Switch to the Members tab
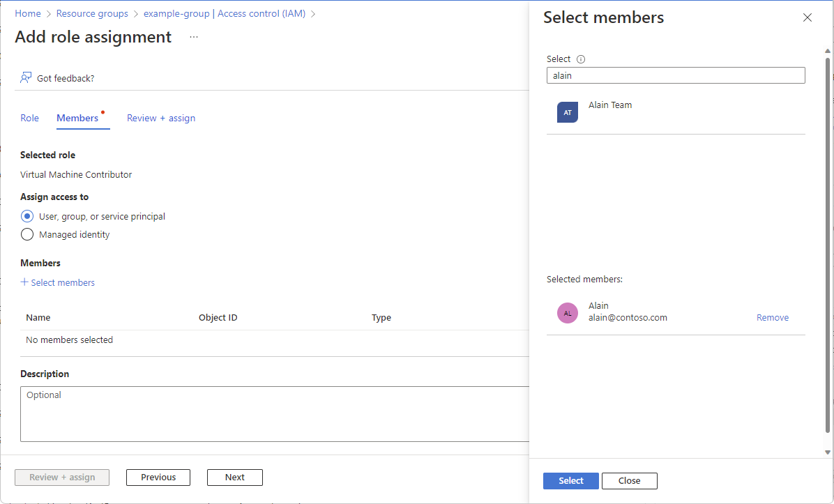The height and width of the screenshot is (504, 834). click(x=77, y=118)
